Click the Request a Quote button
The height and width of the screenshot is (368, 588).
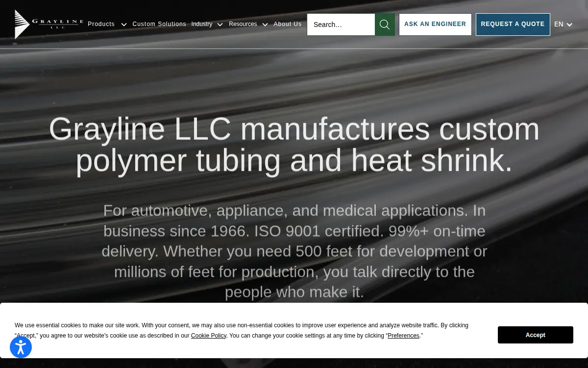(x=513, y=25)
